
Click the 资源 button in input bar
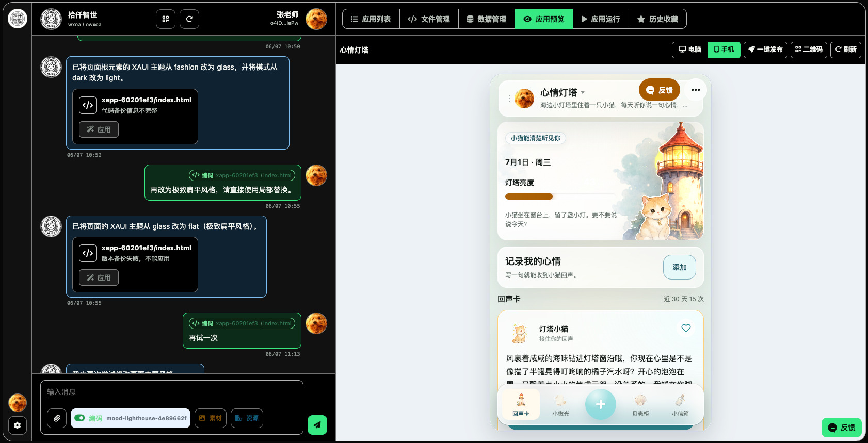tap(247, 418)
